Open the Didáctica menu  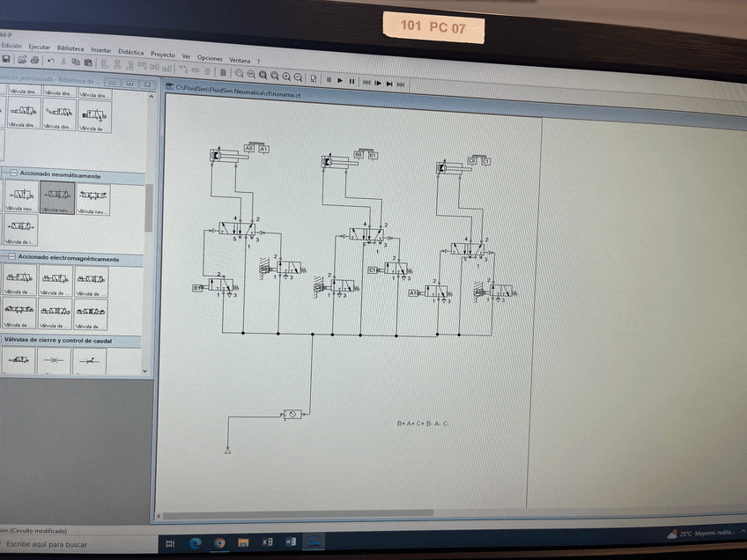[x=130, y=52]
